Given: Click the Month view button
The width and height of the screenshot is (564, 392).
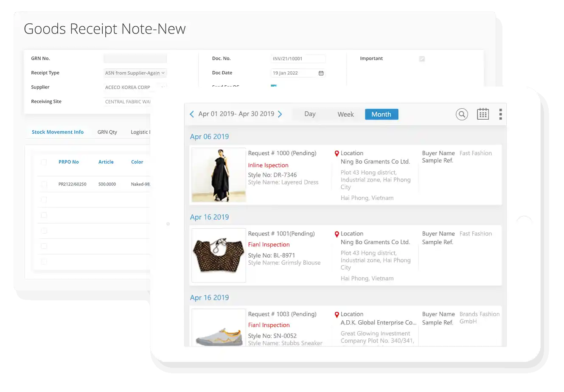Looking at the screenshot, I should pyautogui.click(x=381, y=115).
